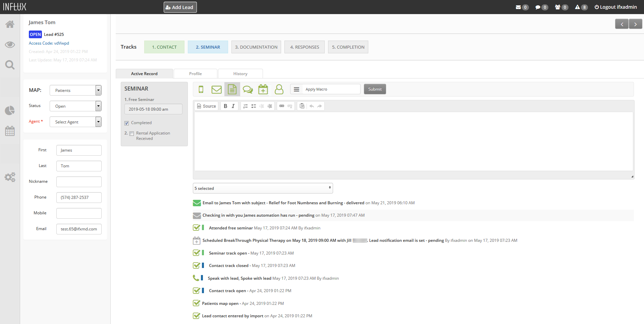Expand the 5 selected dropdown below the editor
644x324 pixels.
click(x=263, y=188)
